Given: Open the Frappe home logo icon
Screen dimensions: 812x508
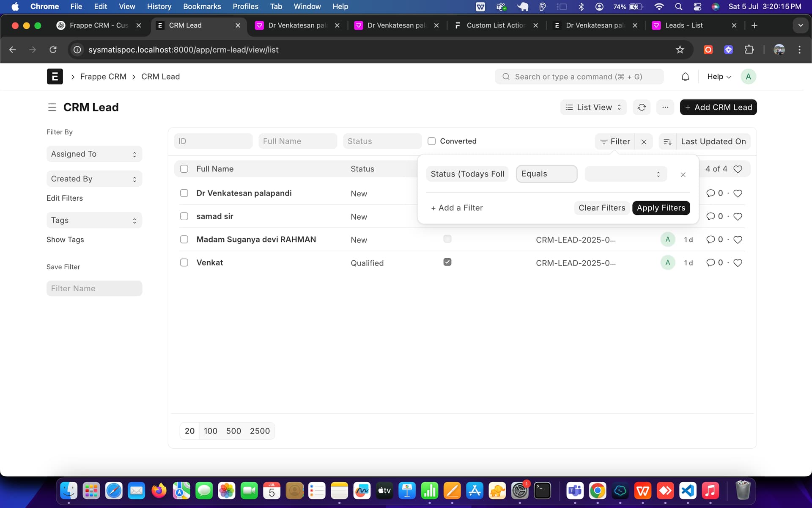Looking at the screenshot, I should coord(55,77).
